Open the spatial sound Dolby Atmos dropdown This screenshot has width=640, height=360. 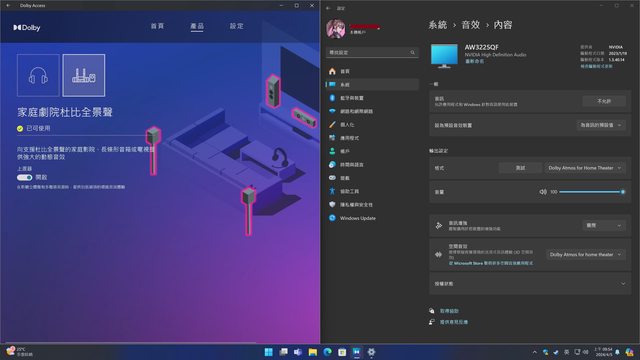586,254
